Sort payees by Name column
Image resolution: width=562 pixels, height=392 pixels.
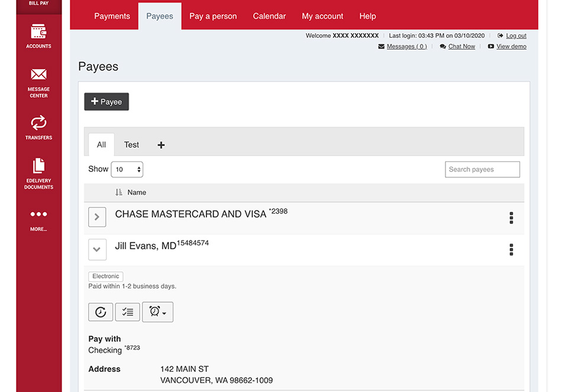coord(136,193)
